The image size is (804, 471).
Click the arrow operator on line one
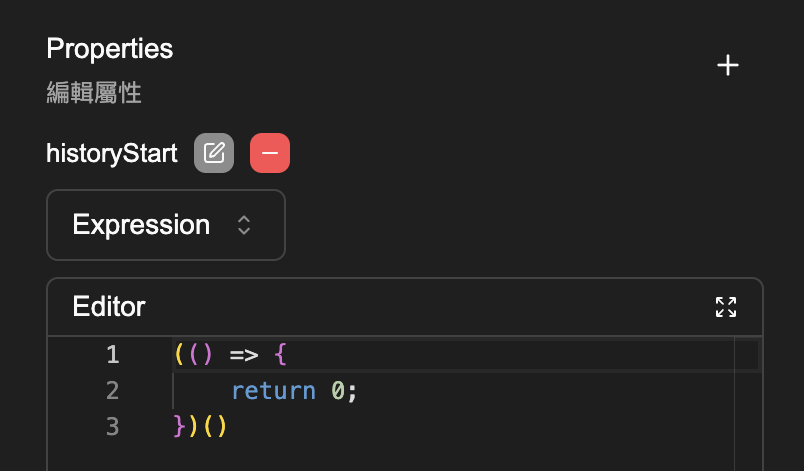click(245, 354)
